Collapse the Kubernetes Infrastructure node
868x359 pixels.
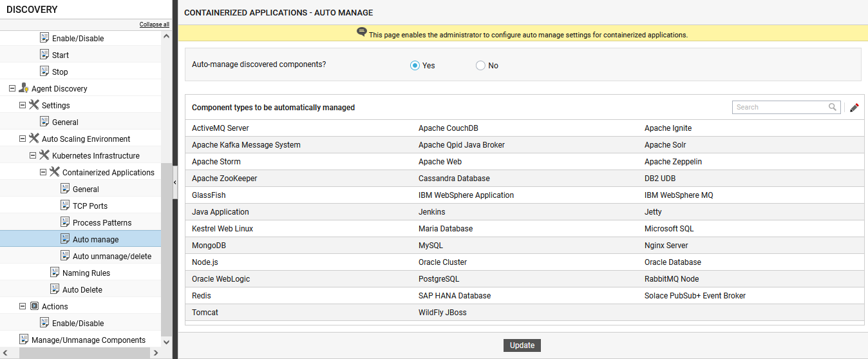pyautogui.click(x=33, y=155)
